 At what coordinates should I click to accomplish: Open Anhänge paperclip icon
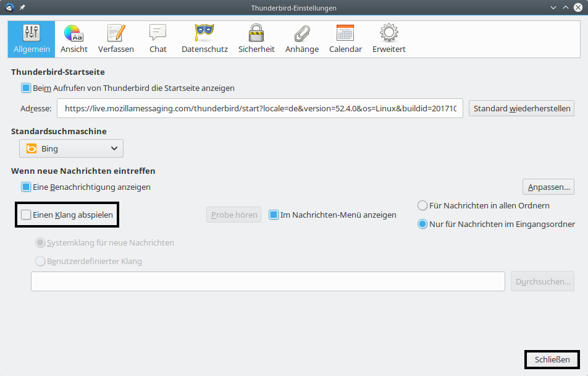point(302,38)
